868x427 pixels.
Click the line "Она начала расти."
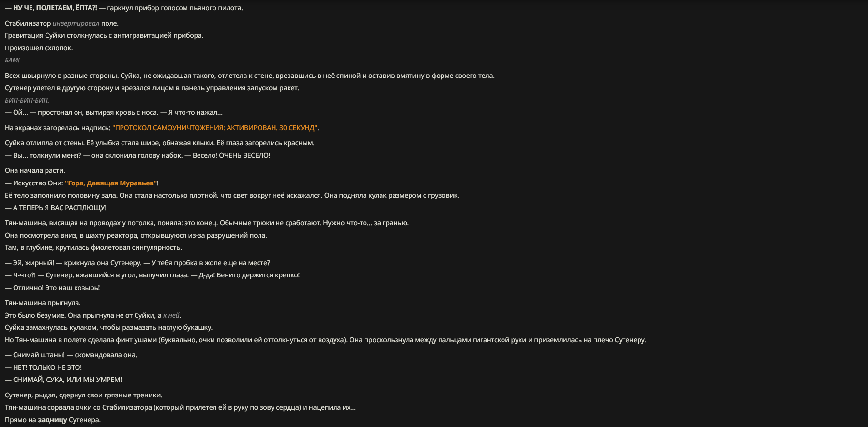tap(35, 170)
